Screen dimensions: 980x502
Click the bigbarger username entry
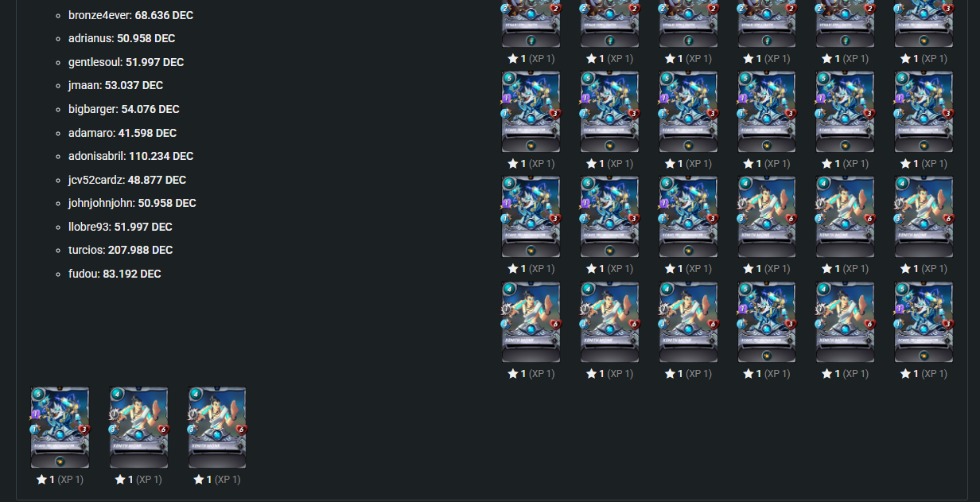(93, 109)
